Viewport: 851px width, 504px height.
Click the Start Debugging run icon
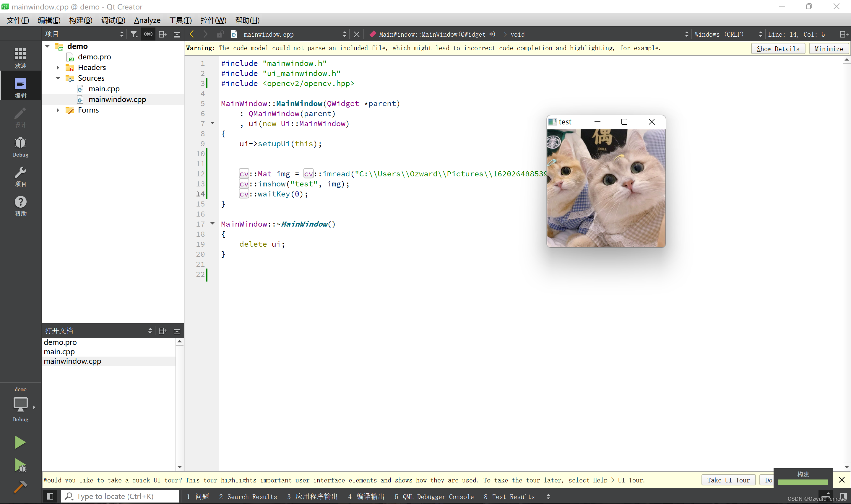point(20,465)
